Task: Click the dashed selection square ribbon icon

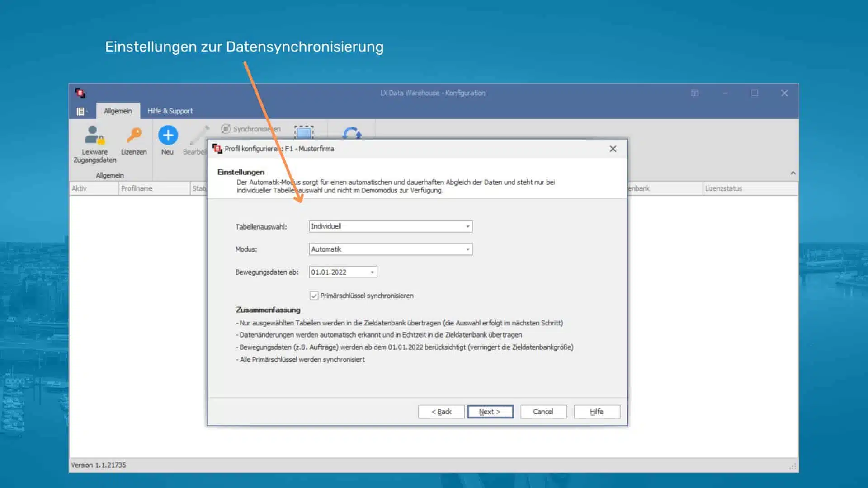Action: coord(304,132)
